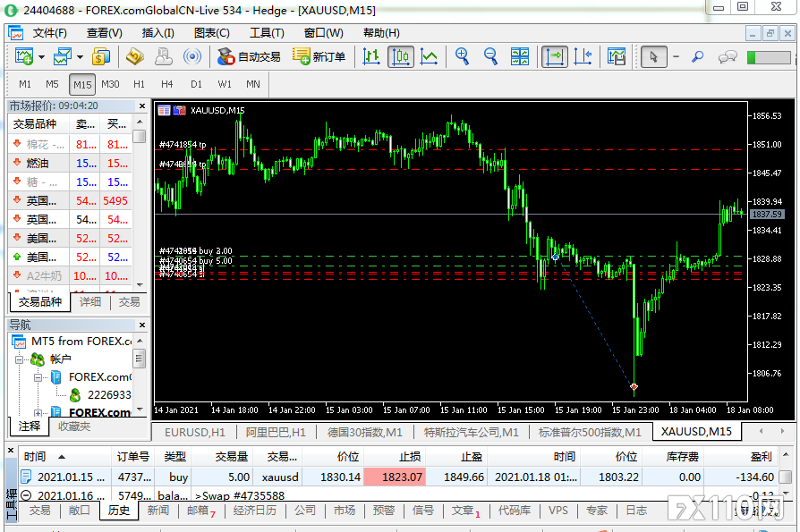800x532 pixels.
Task: Collapse the 帐户 tree node
Action: pos(20,359)
